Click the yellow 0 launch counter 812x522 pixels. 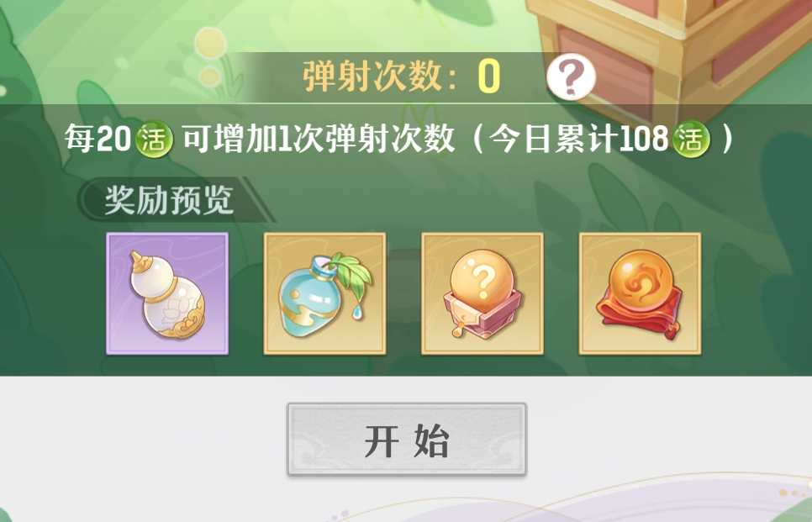coord(489,76)
